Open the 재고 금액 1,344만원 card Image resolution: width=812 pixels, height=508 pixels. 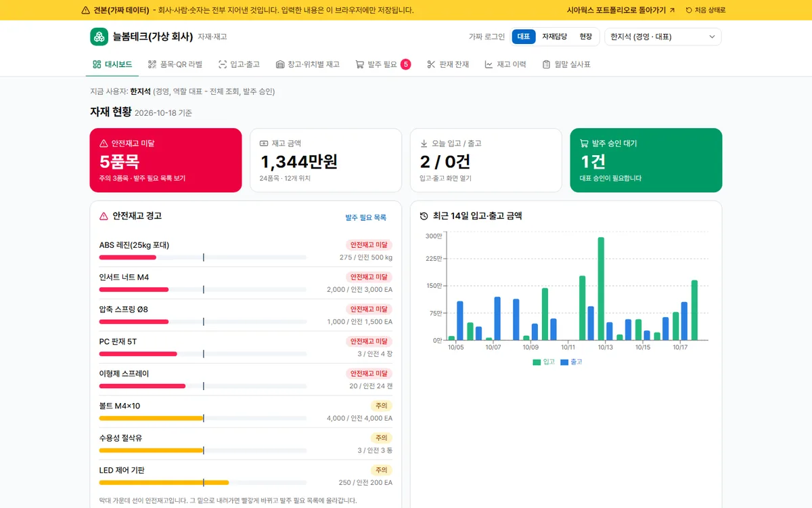pos(326,161)
